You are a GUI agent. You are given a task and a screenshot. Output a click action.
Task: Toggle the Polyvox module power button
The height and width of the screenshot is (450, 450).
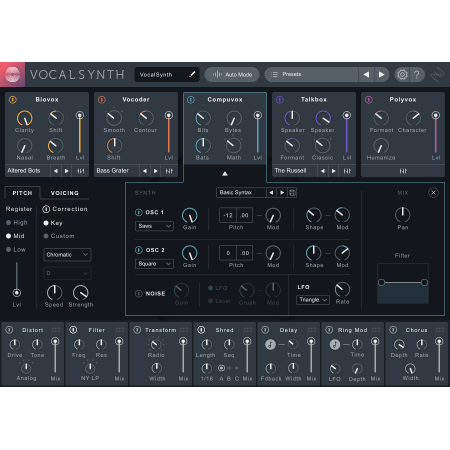pyautogui.click(x=369, y=100)
